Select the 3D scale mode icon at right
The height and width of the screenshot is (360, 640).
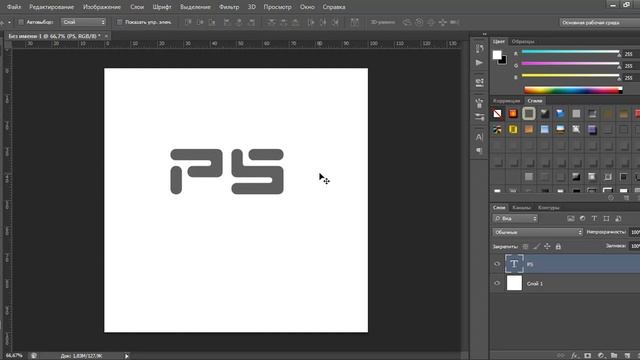[x=454, y=22]
